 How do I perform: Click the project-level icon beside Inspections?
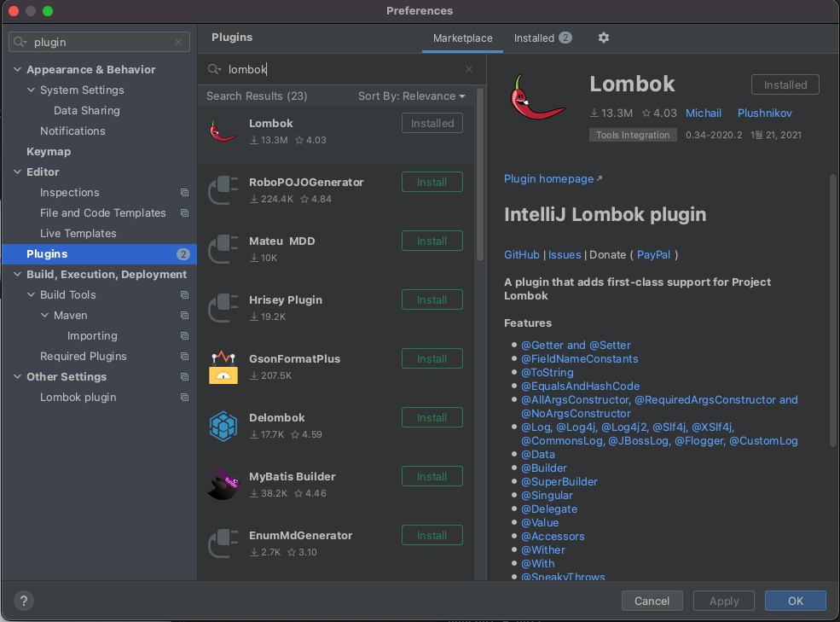point(184,193)
